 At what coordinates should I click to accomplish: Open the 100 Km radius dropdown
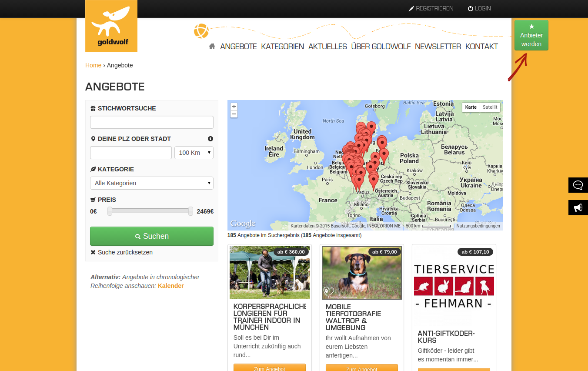pyautogui.click(x=194, y=153)
